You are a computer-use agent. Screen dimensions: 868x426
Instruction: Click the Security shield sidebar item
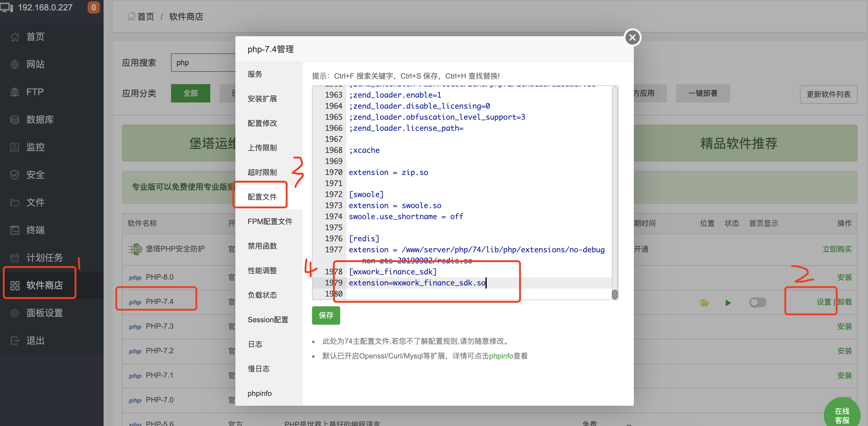(35, 175)
